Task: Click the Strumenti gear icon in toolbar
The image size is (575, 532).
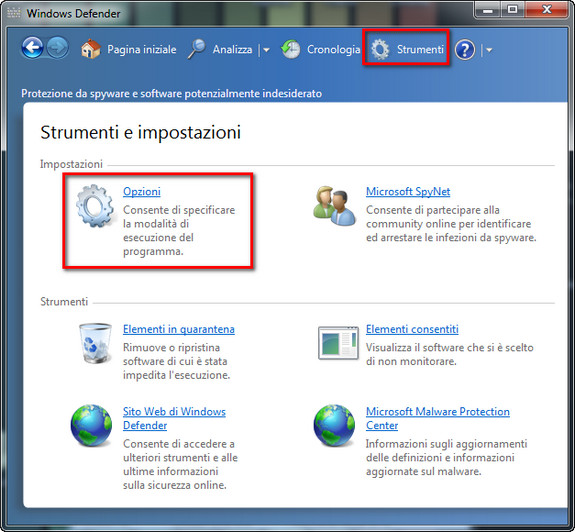Action: [x=380, y=49]
